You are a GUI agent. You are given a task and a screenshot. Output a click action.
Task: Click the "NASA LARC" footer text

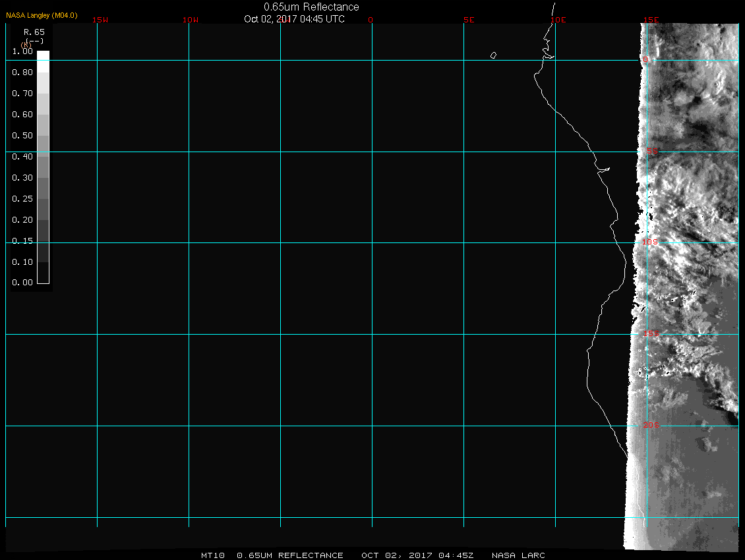tap(518, 555)
